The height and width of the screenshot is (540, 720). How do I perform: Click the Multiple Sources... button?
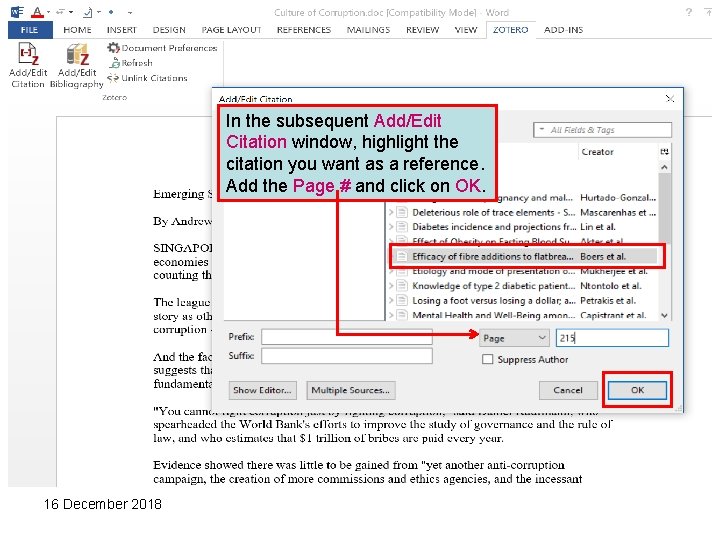click(x=351, y=390)
